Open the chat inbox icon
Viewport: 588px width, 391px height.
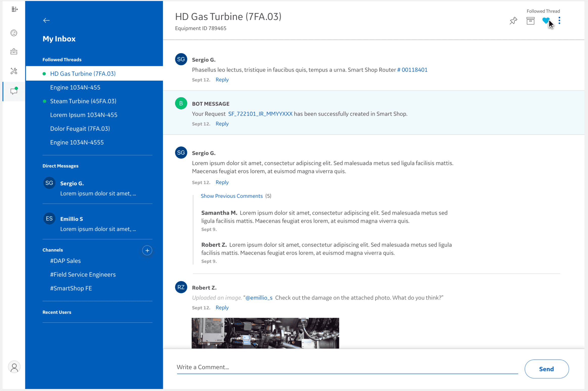(14, 91)
